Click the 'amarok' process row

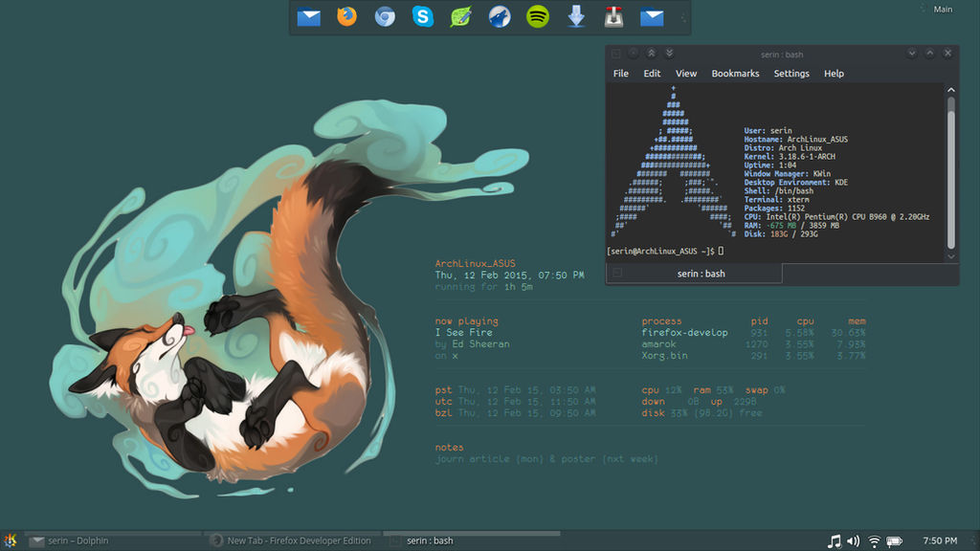coord(753,344)
